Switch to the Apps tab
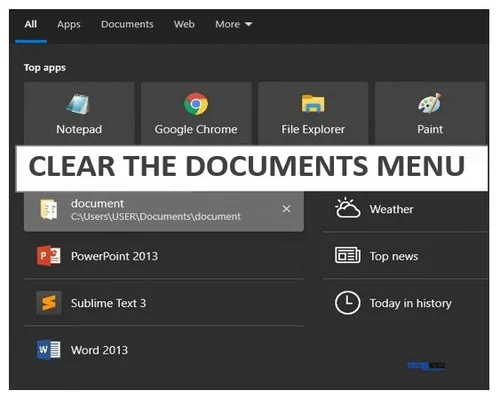Screen dimensions: 500x400 point(69,24)
